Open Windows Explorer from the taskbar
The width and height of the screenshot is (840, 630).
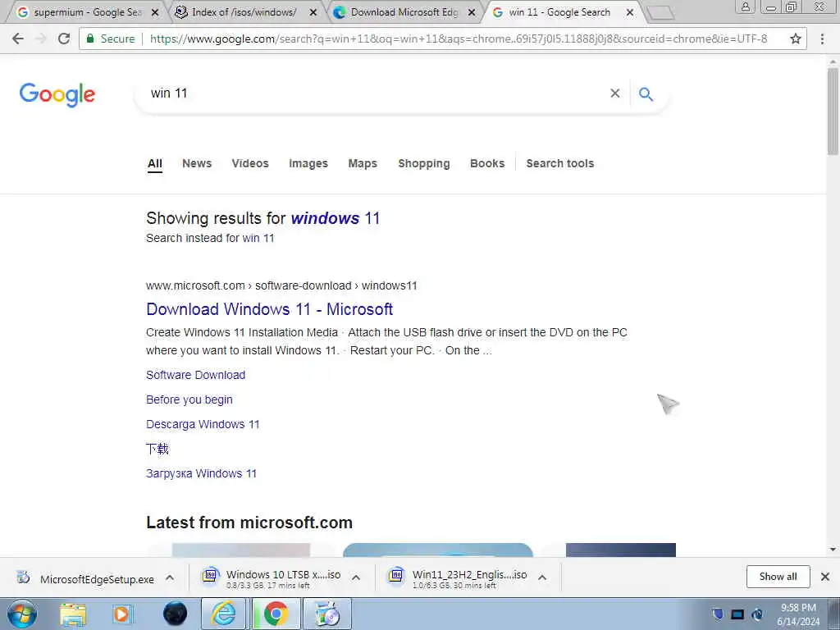73,614
